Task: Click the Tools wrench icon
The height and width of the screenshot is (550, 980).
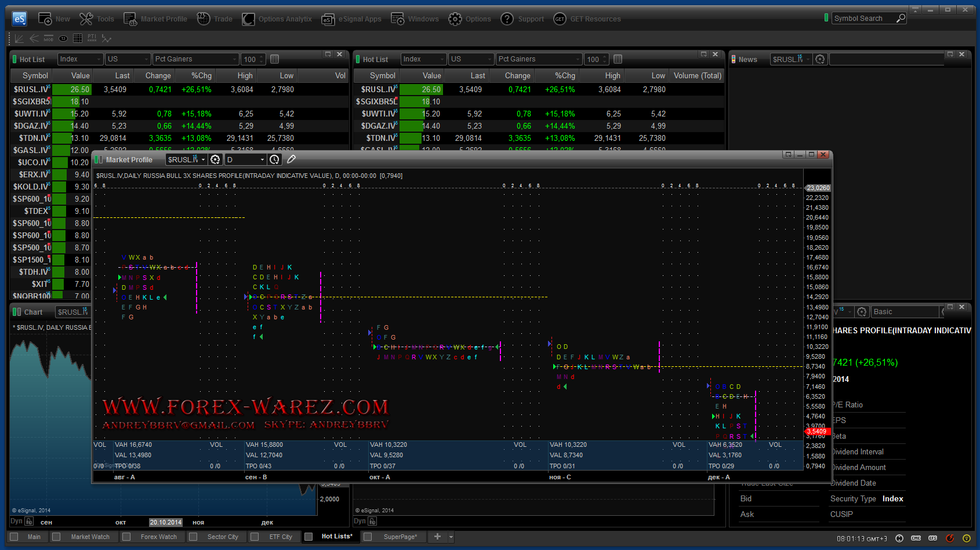Action: click(x=86, y=19)
